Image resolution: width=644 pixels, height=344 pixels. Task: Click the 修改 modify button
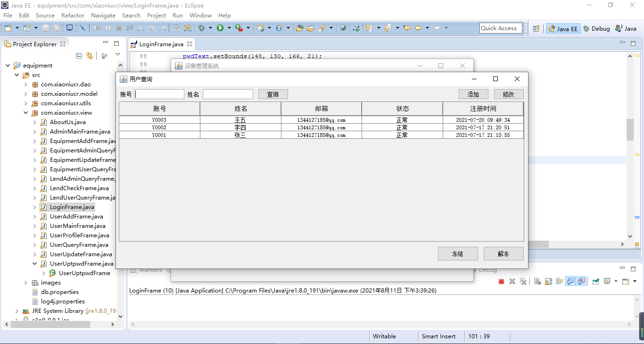tap(509, 94)
